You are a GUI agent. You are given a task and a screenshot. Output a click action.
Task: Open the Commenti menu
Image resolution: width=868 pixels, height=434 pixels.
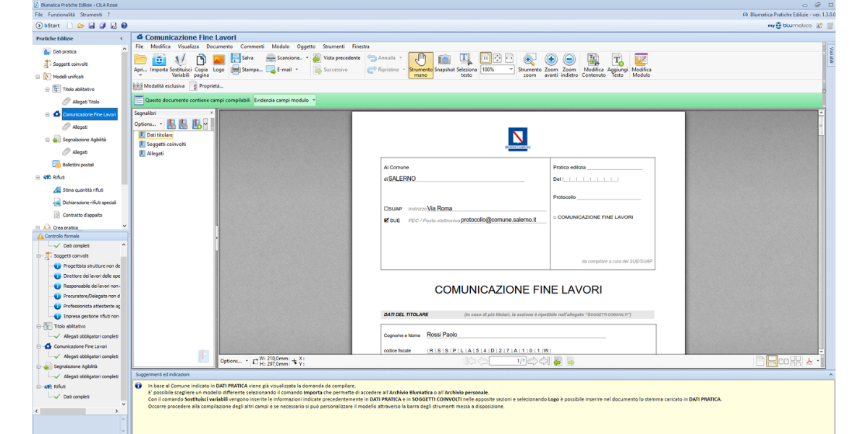pyautogui.click(x=252, y=46)
